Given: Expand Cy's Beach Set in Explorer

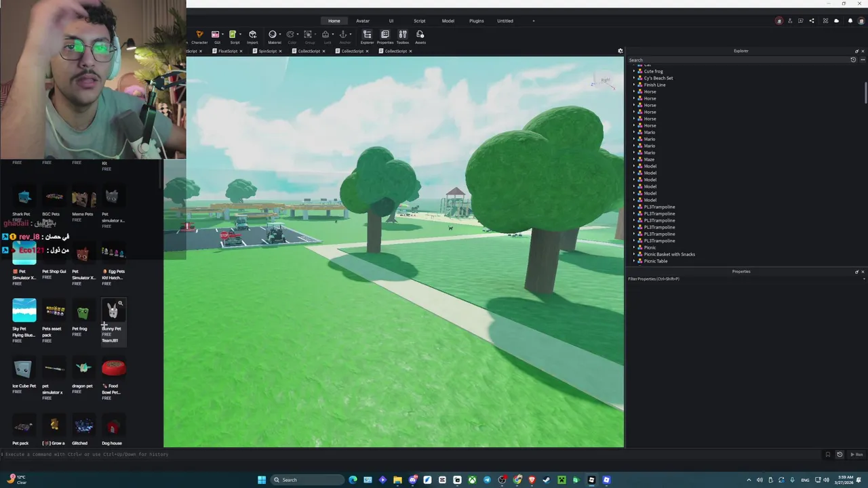Looking at the screenshot, I should point(634,78).
